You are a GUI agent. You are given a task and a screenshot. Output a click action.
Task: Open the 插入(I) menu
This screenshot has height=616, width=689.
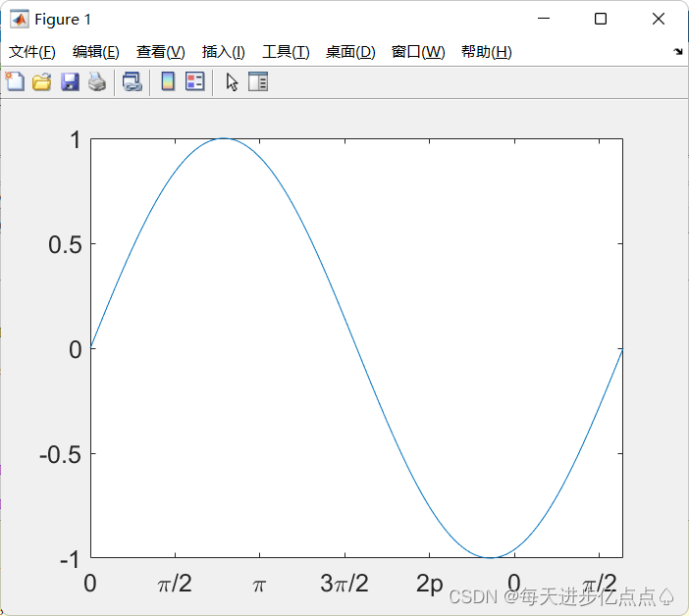point(223,52)
